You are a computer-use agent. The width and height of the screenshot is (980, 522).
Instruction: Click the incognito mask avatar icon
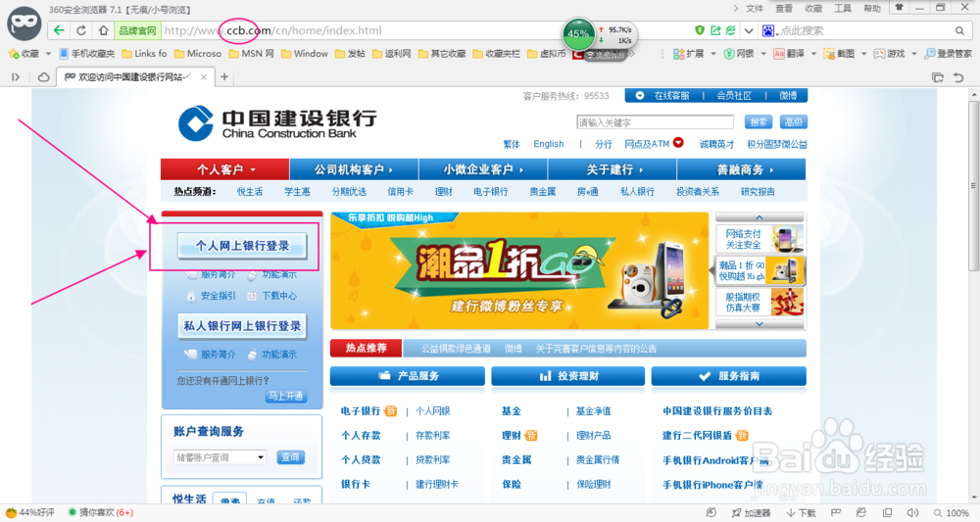[x=24, y=24]
